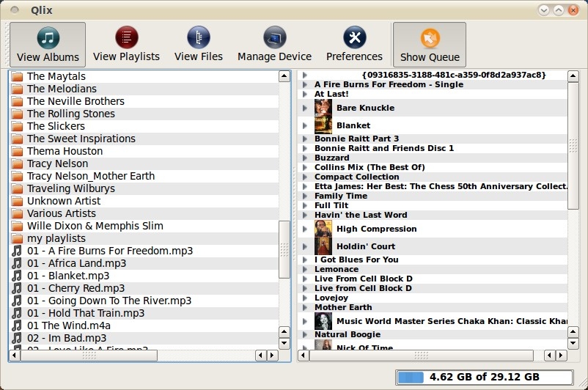Open the window menu button beside the Qlix title
588x390 pixels.
[15, 10]
